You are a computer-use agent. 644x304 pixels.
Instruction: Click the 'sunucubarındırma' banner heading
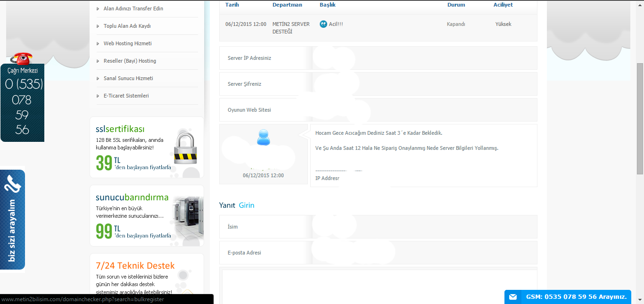(x=132, y=197)
